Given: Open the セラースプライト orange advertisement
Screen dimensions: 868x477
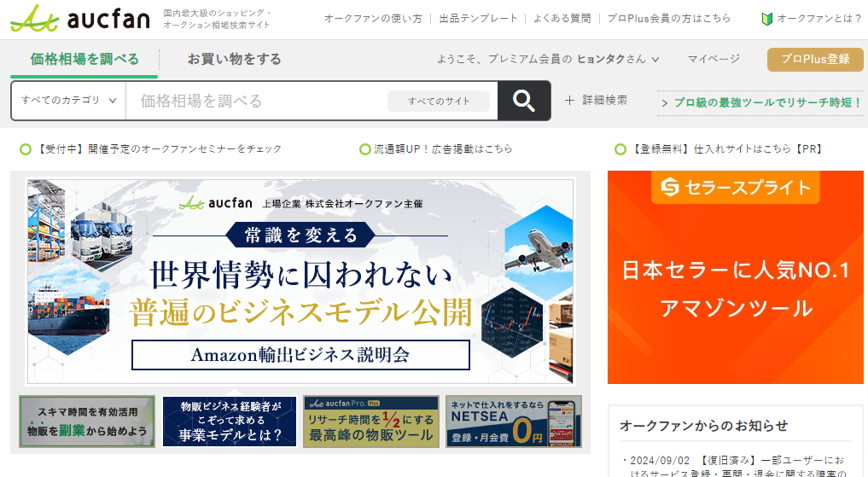Looking at the screenshot, I should (735, 277).
